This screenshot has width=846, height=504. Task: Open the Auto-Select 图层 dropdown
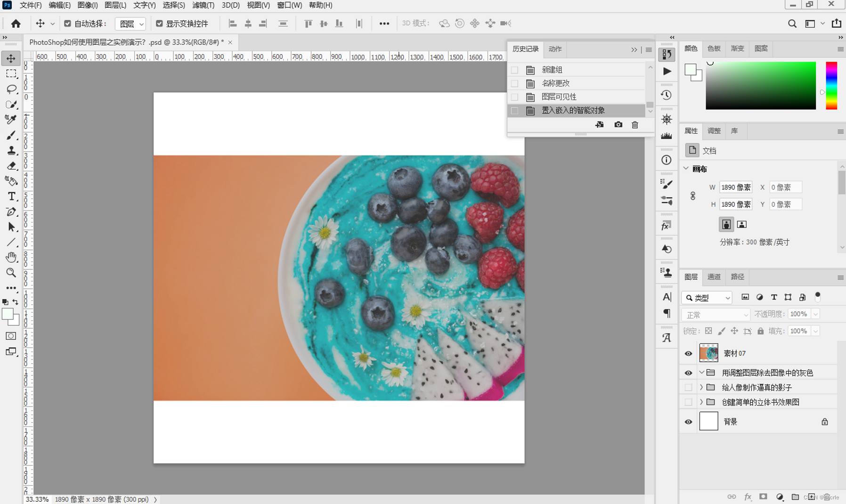(x=130, y=24)
